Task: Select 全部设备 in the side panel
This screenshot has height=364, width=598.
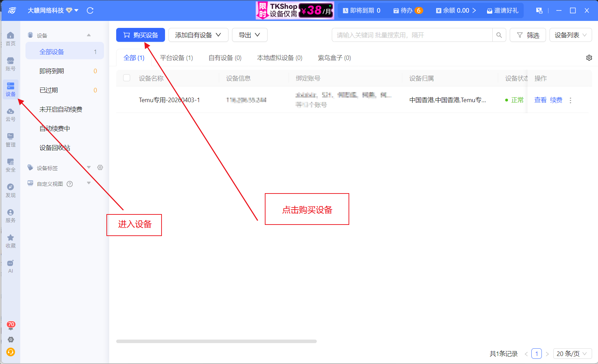Action: tap(65, 52)
